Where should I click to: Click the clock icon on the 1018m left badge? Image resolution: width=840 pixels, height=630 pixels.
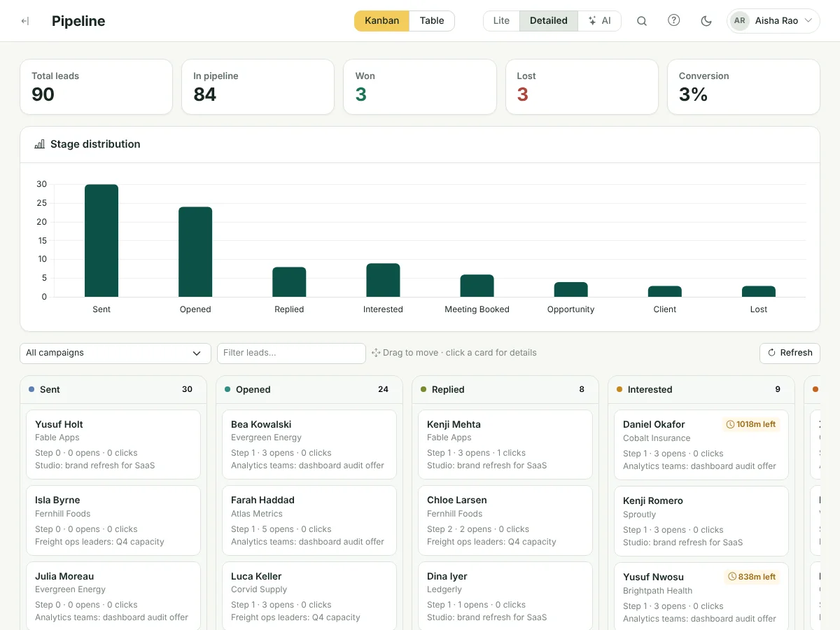[x=730, y=424]
